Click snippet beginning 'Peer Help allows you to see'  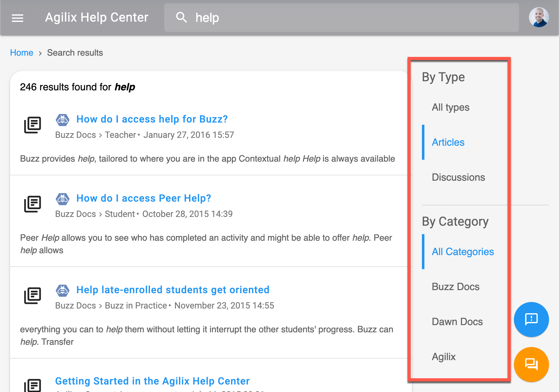[x=206, y=244]
